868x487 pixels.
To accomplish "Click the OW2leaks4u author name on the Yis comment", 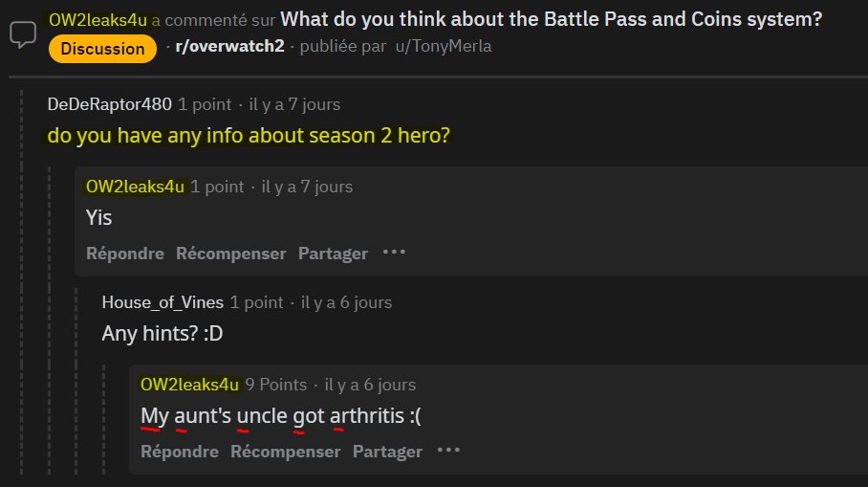I will tap(135, 187).
